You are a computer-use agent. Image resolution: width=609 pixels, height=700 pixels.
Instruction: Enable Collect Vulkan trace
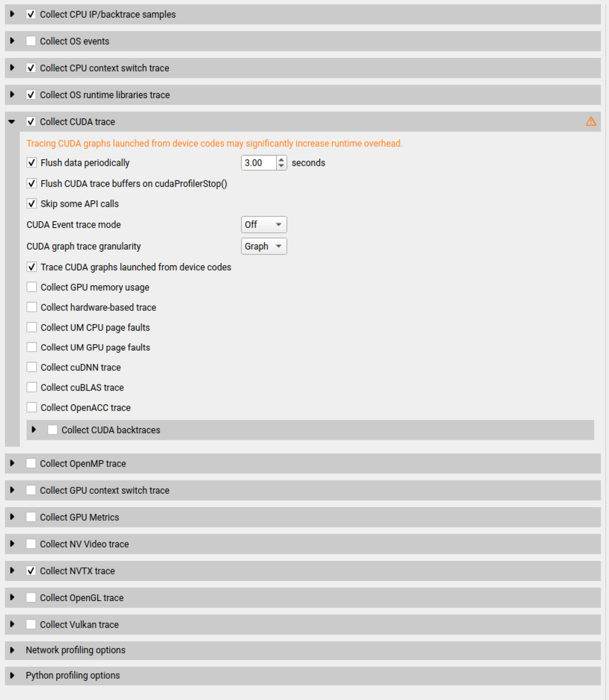coord(31,624)
